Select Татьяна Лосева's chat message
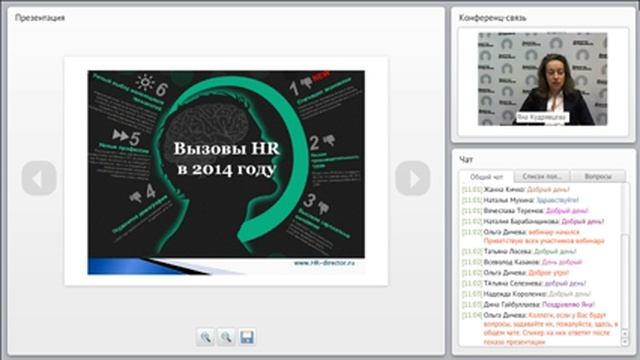Screen dimensions: 640x360 519,251
